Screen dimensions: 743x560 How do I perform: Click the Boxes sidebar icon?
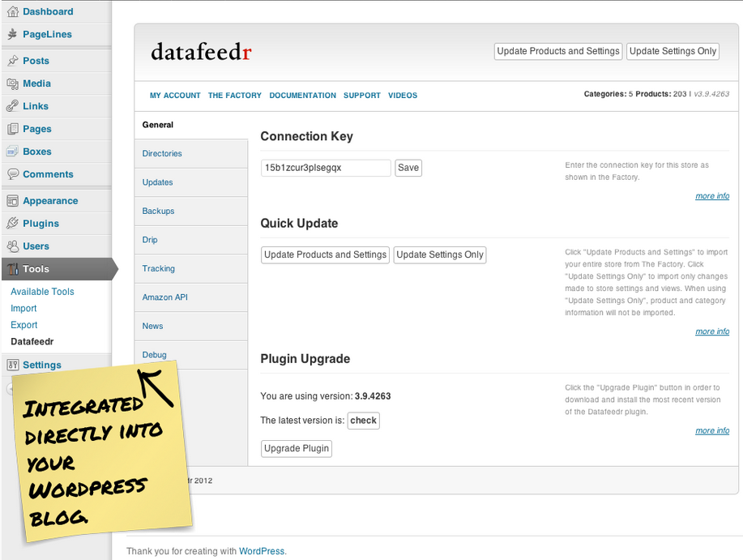click(x=13, y=152)
